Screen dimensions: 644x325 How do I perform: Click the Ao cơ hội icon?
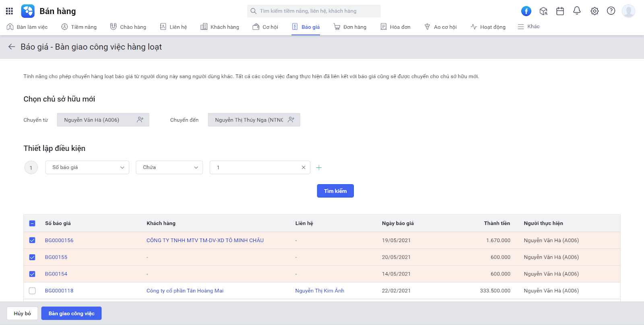(427, 27)
